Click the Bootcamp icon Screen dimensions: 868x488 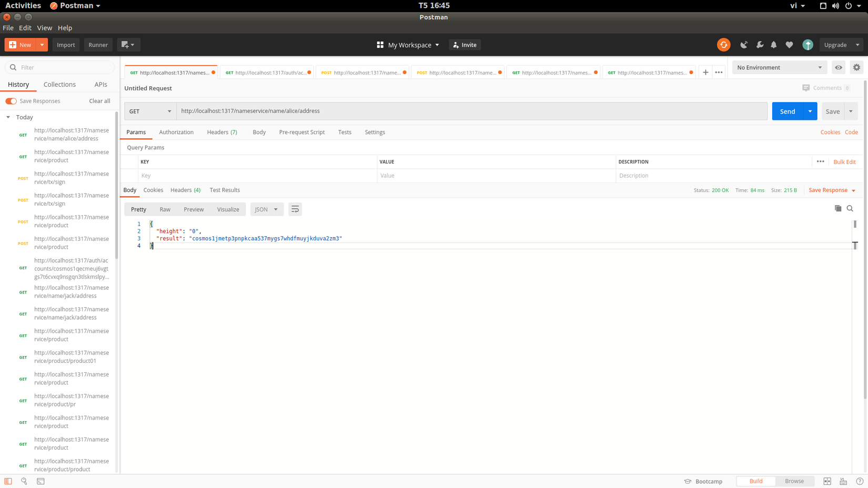tap(688, 481)
